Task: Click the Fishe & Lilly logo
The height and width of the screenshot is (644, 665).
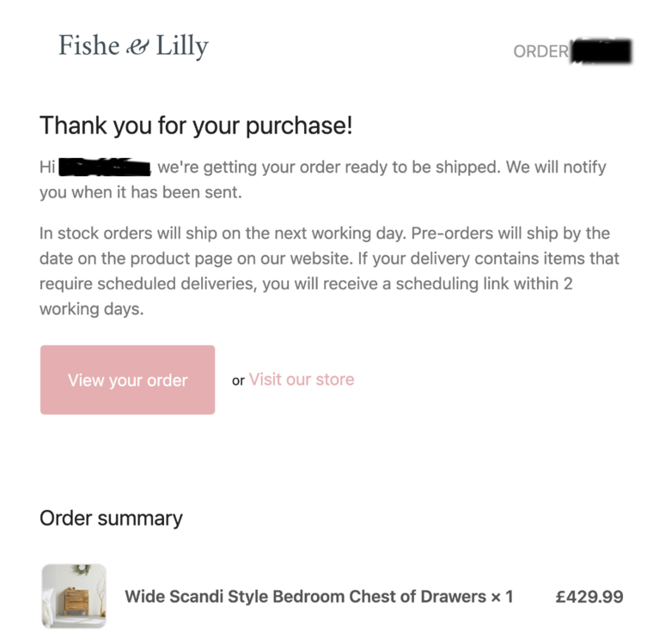Action: point(133,46)
